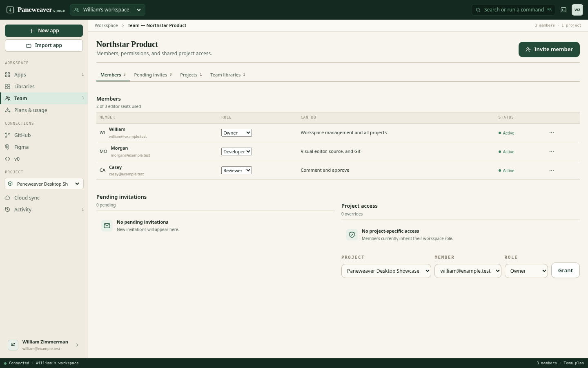Click the WZ avatar in top bar
This screenshot has width=588, height=368.
577,10
